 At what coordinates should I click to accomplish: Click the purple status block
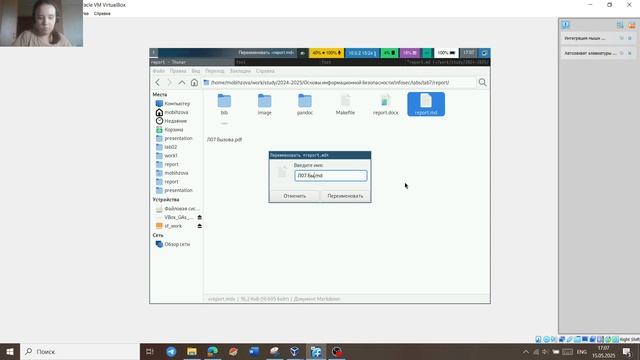coord(409,53)
